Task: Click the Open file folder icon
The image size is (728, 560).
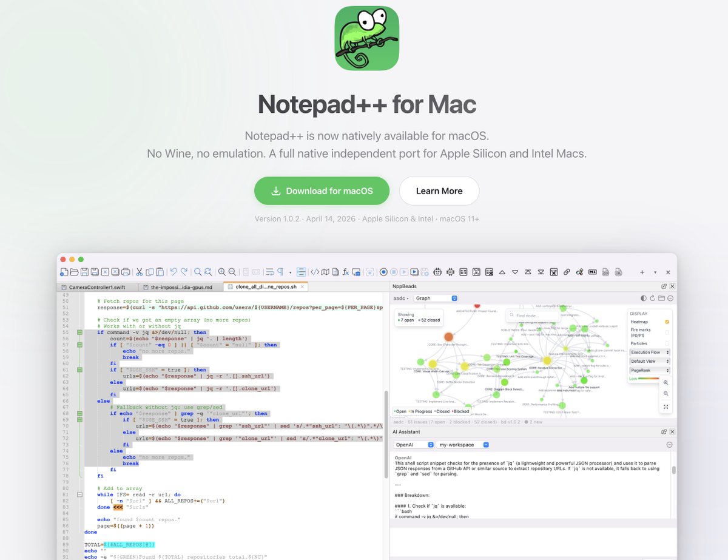Action: pyautogui.click(x=74, y=272)
